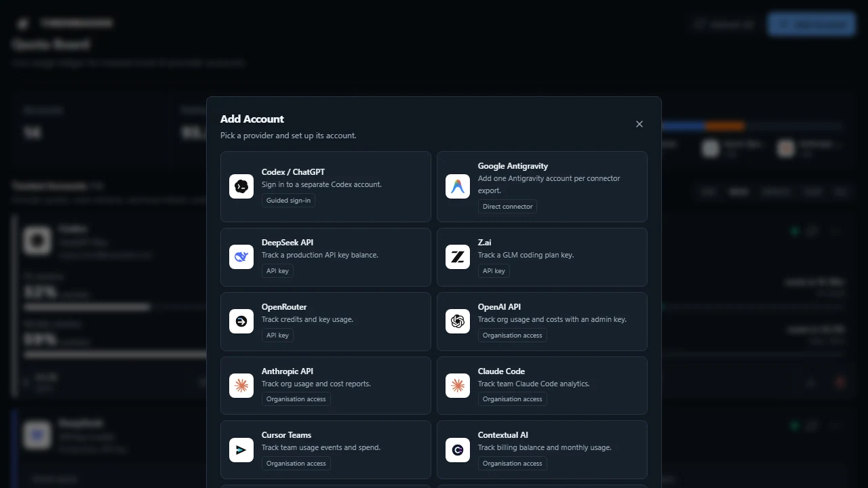Click 'Sign in to a separate Codex account.'
Viewport: 868px width, 488px height.
pyautogui.click(x=321, y=184)
